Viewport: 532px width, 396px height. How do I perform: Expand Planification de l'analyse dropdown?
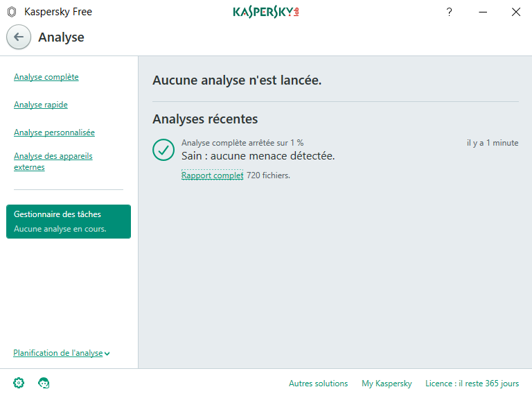tap(61, 353)
